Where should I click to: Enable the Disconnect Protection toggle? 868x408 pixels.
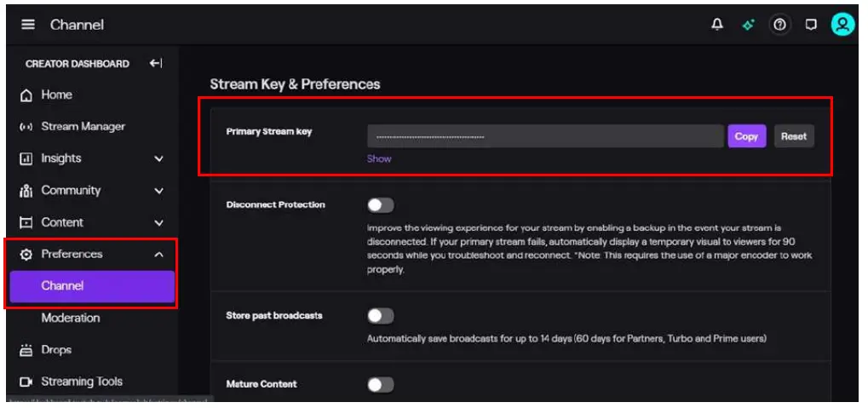click(x=381, y=205)
